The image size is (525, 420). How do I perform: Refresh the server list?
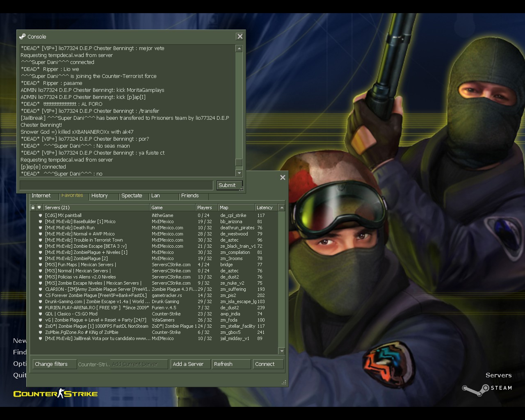pos(231,364)
